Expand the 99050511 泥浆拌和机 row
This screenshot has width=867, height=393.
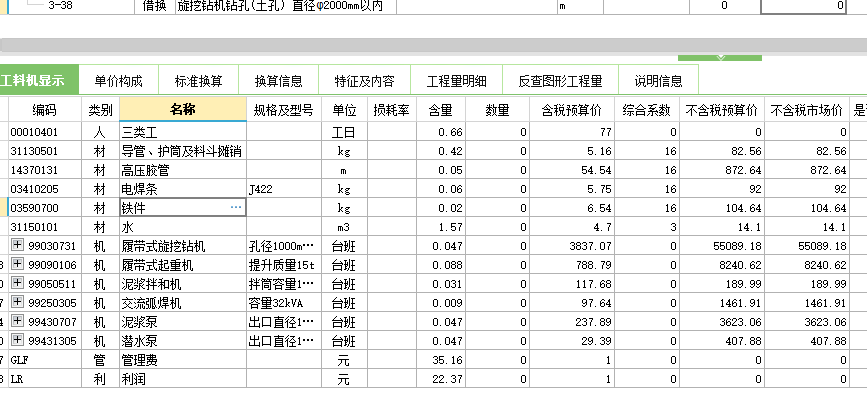(x=17, y=284)
